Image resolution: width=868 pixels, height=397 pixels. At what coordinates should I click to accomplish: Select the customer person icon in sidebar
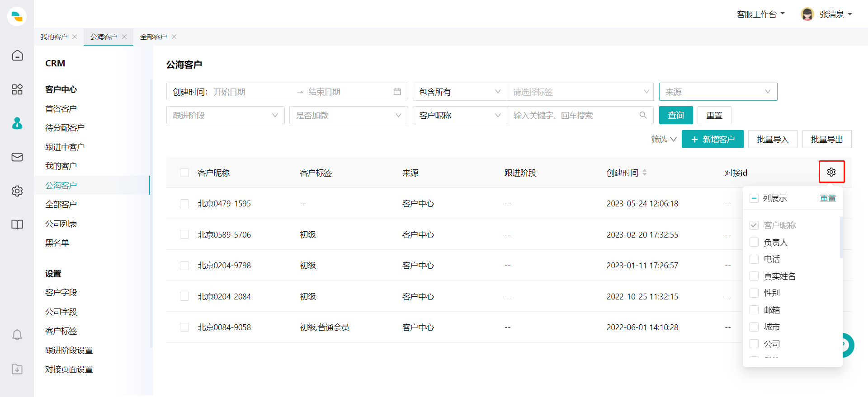pyautogui.click(x=17, y=123)
